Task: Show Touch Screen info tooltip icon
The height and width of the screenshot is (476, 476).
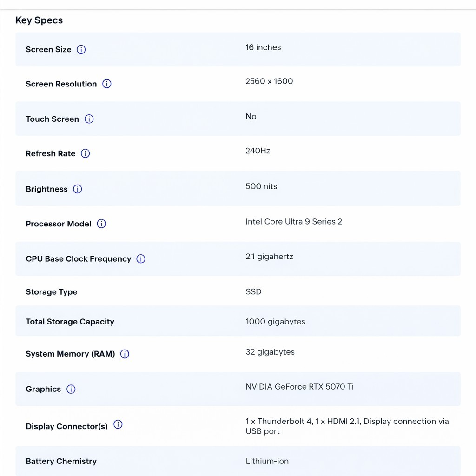Action: click(89, 119)
